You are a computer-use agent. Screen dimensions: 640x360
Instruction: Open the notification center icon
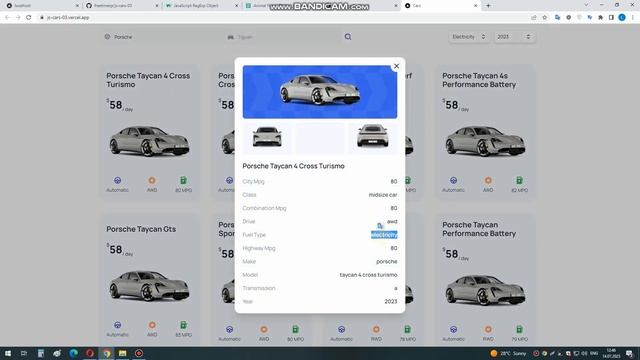[x=630, y=353]
